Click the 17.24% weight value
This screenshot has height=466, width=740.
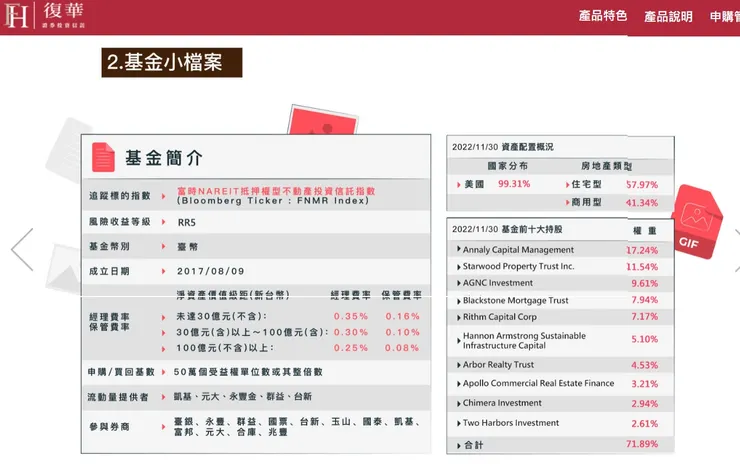642,250
